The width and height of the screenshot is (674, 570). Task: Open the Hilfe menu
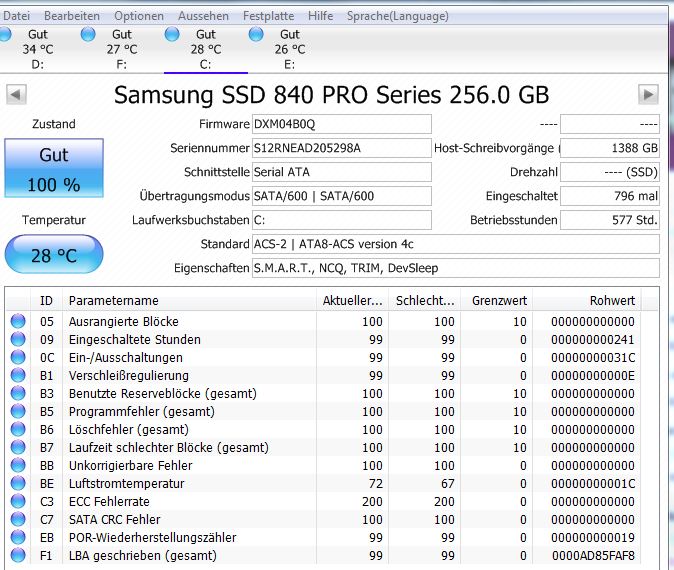[320, 16]
